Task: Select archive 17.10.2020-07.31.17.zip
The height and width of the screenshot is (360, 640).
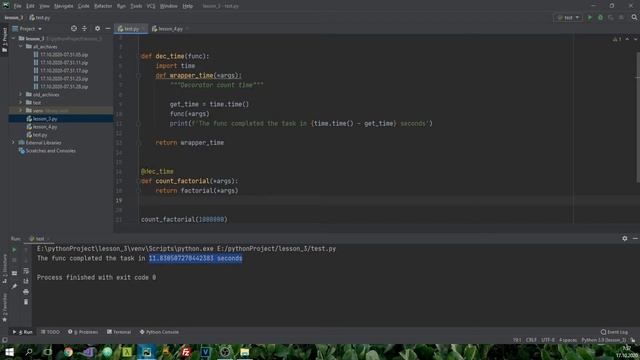Action: point(60,71)
